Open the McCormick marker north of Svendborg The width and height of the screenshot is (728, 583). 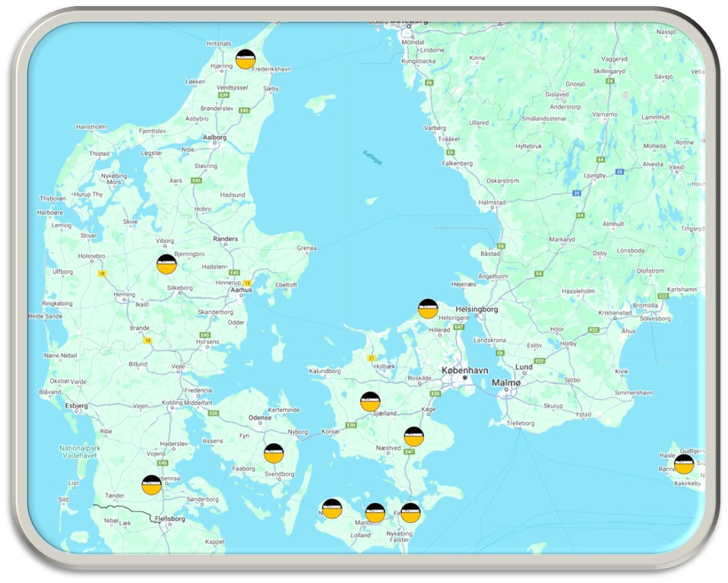tap(274, 453)
